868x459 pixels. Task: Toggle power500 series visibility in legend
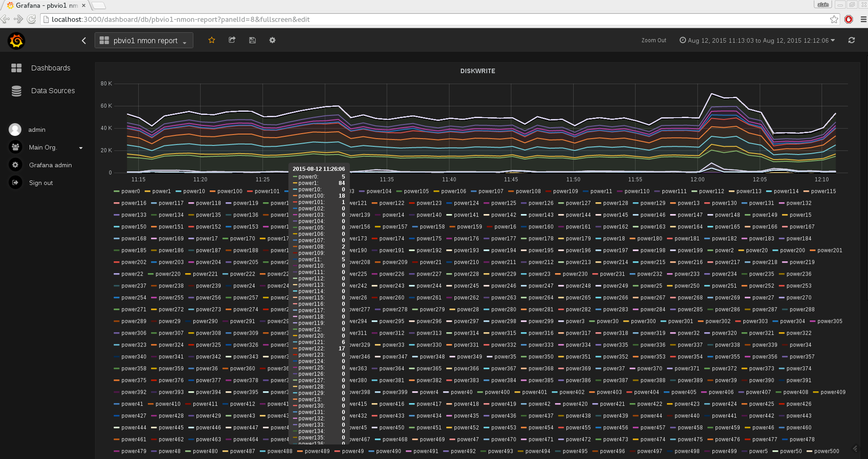click(x=826, y=451)
